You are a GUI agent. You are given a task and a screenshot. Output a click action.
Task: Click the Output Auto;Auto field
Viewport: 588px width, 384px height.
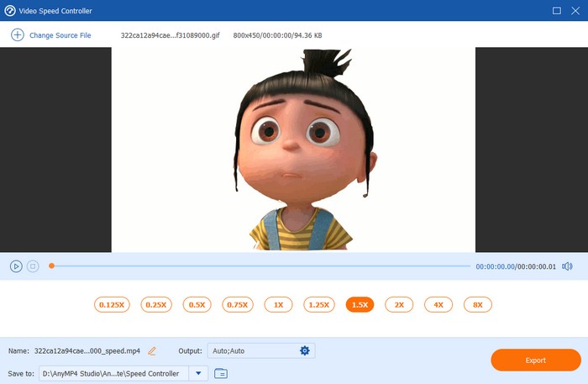(261, 350)
